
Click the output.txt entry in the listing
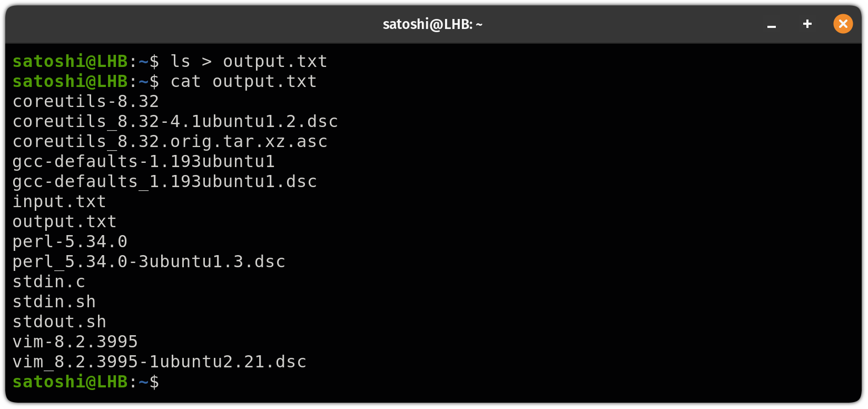pyautogui.click(x=64, y=221)
